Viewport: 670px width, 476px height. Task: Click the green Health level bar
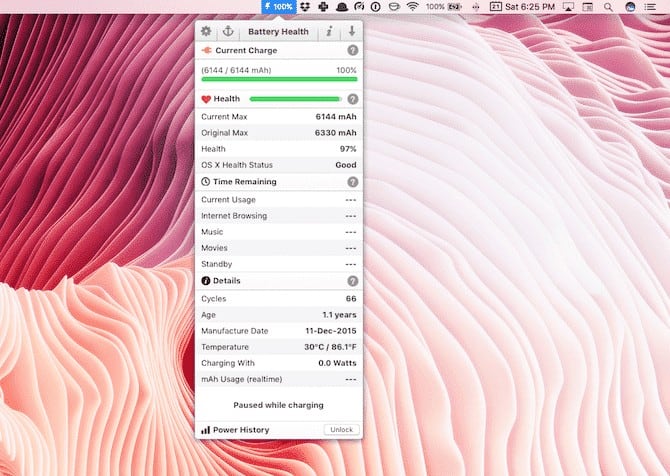click(x=295, y=99)
